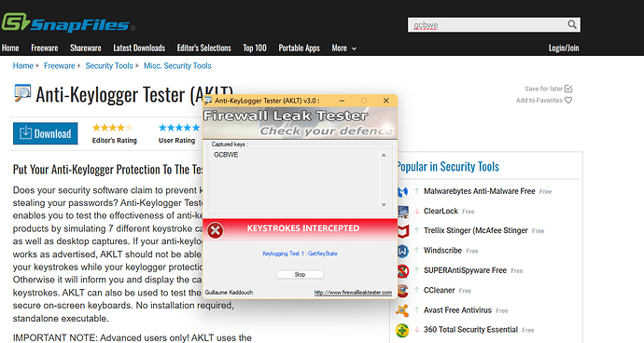Screen dimensions: 644x343
Task: Click the Malwarebytes Anti-Malware icon
Action: point(402,192)
